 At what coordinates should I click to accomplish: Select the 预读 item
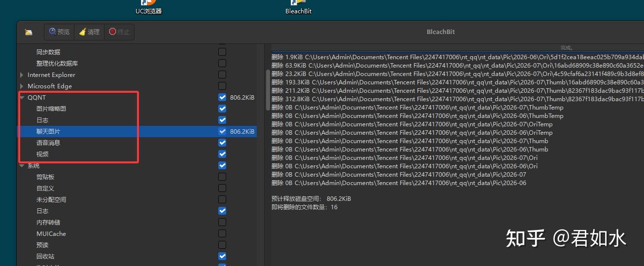[x=42, y=245]
